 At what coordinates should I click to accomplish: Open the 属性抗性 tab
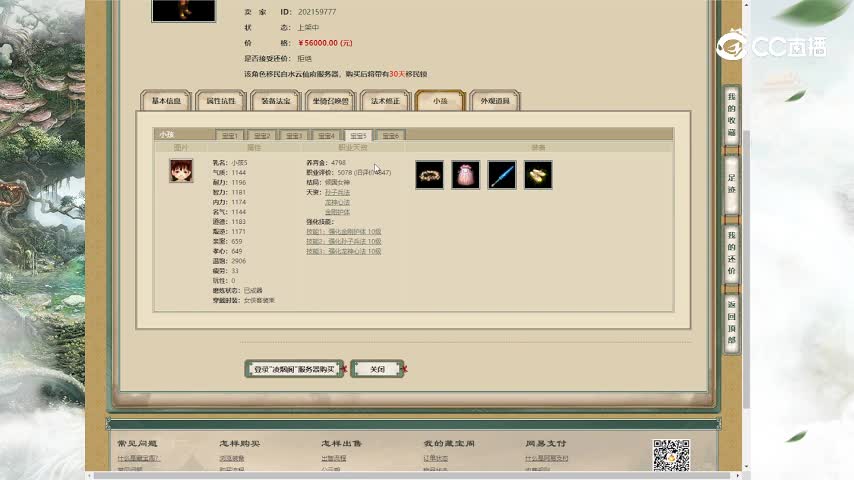pos(221,101)
